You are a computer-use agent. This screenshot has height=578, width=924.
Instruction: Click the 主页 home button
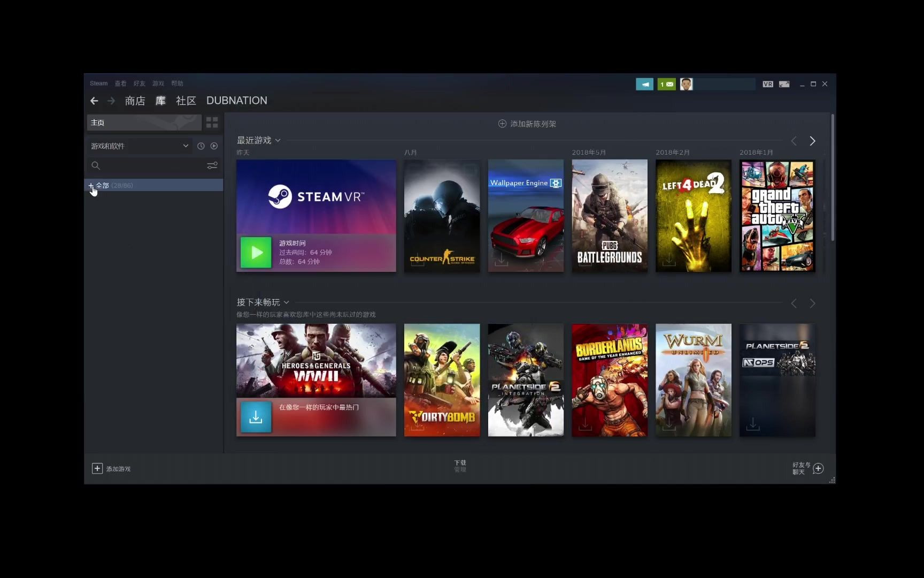(144, 123)
